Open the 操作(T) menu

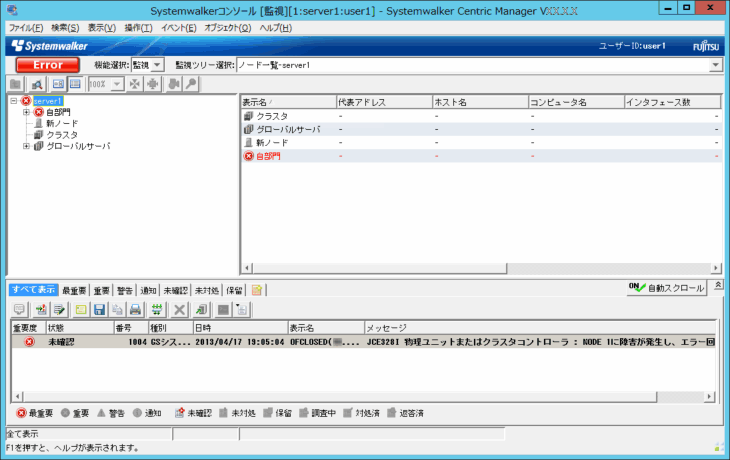138,28
